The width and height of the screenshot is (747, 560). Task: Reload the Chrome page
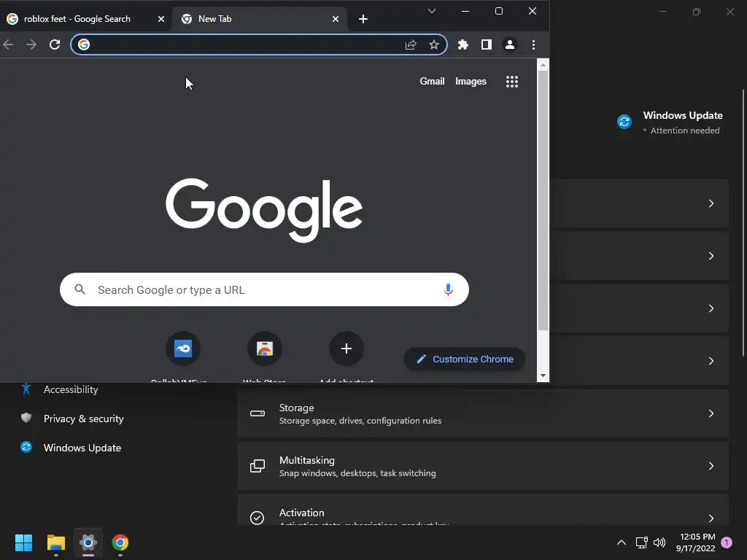pos(55,44)
